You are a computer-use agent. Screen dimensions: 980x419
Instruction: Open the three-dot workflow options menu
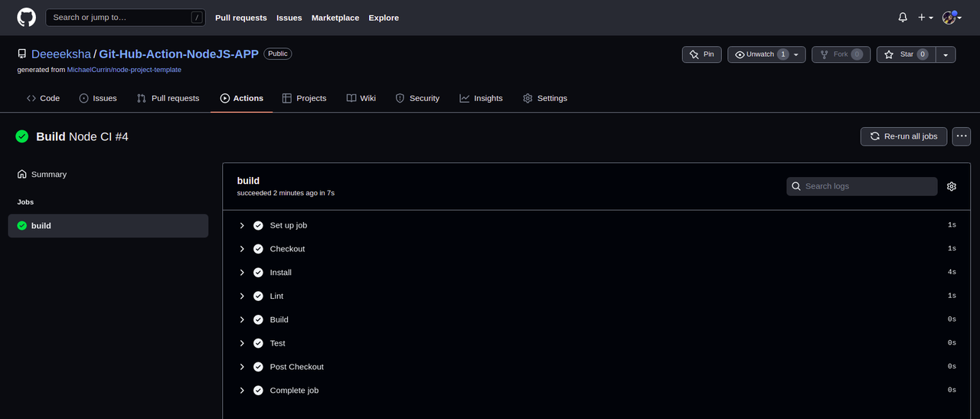(x=962, y=136)
